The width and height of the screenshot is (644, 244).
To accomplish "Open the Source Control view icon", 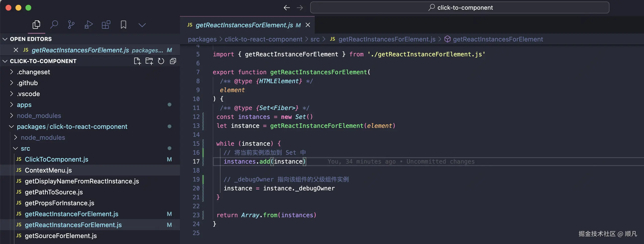I will (x=71, y=25).
